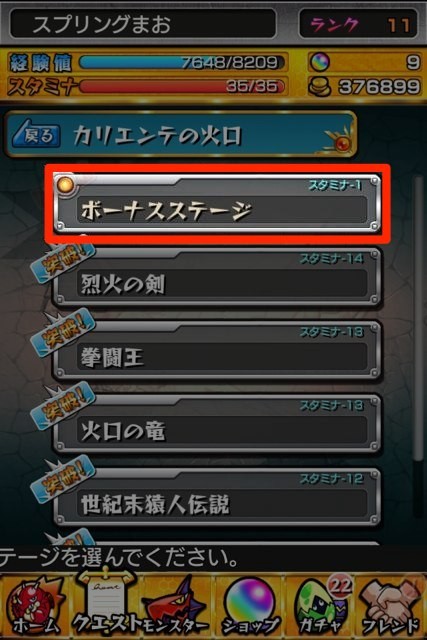Open the クエスト scroll icon
Screen dimensions: 427x640
[107, 603]
